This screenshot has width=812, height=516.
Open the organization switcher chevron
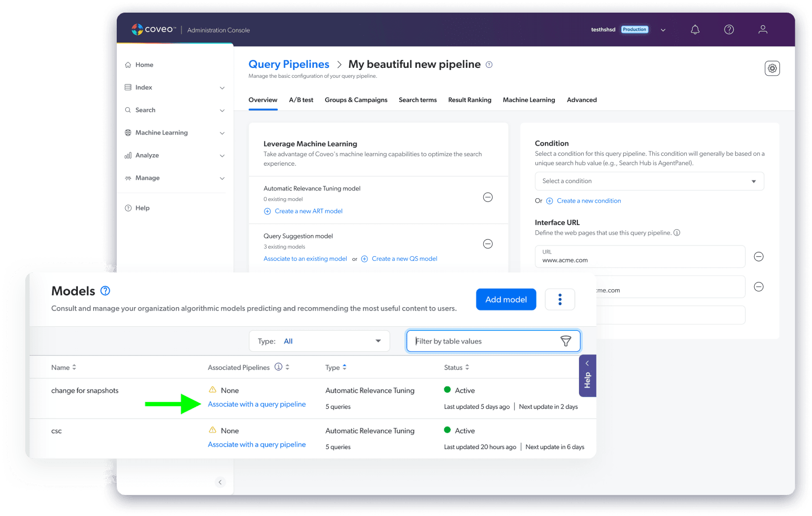[x=663, y=30]
